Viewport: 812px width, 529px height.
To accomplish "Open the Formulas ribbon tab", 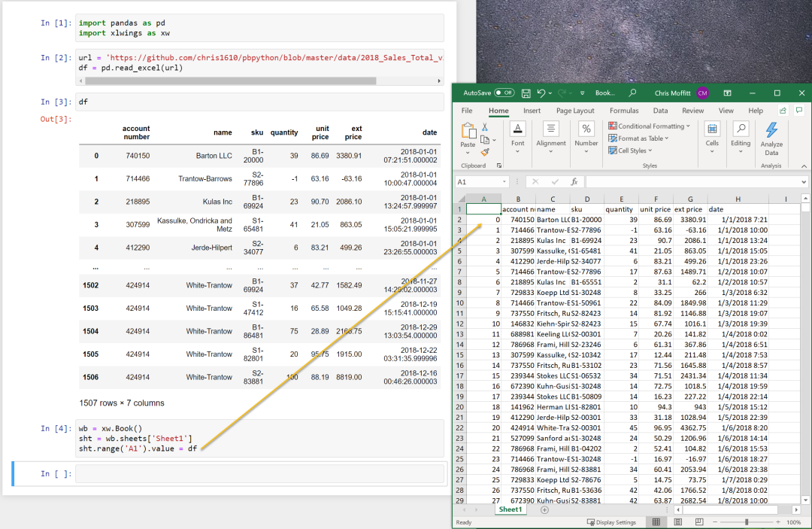I will coord(624,111).
